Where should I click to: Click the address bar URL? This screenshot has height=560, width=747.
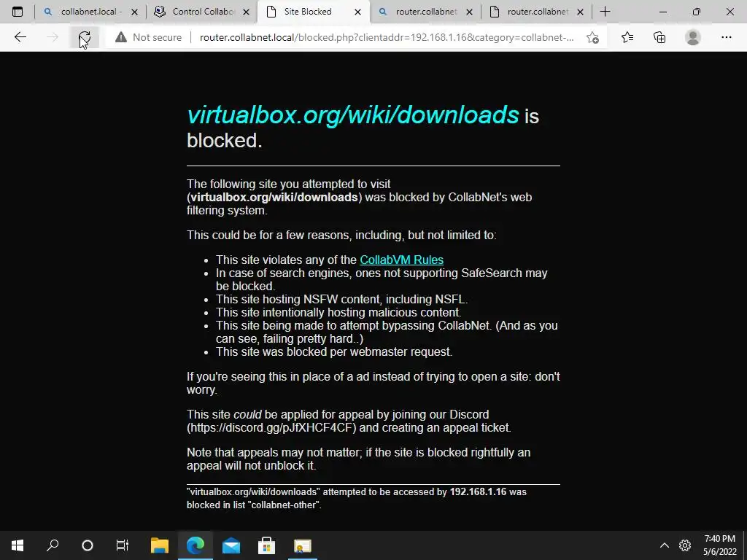click(387, 37)
